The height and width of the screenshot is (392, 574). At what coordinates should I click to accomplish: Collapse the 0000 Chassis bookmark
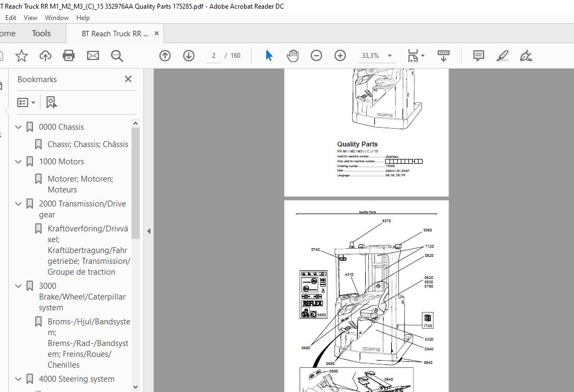tap(18, 127)
